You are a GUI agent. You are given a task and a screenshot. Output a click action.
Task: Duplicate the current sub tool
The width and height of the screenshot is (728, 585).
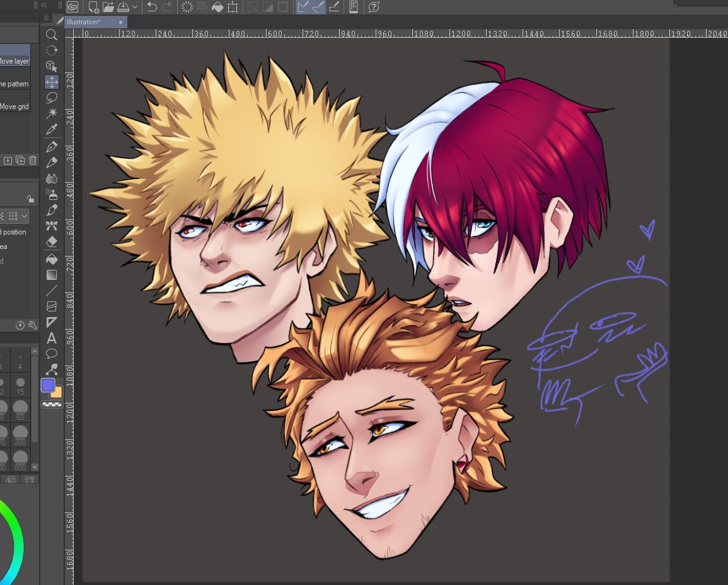(20, 160)
